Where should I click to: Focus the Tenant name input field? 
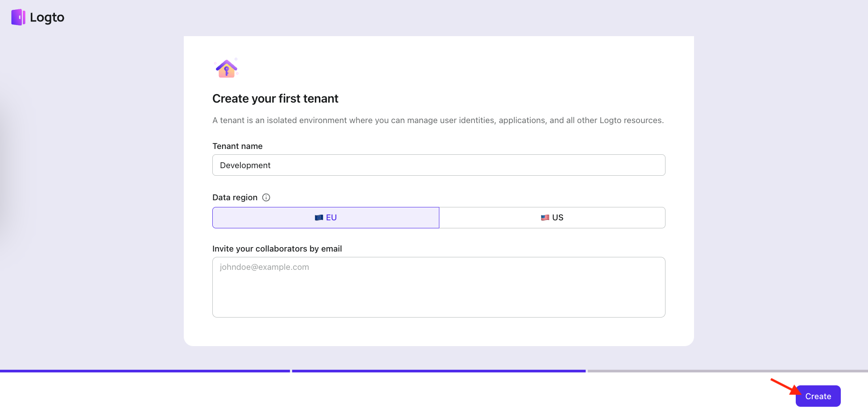[x=438, y=165]
